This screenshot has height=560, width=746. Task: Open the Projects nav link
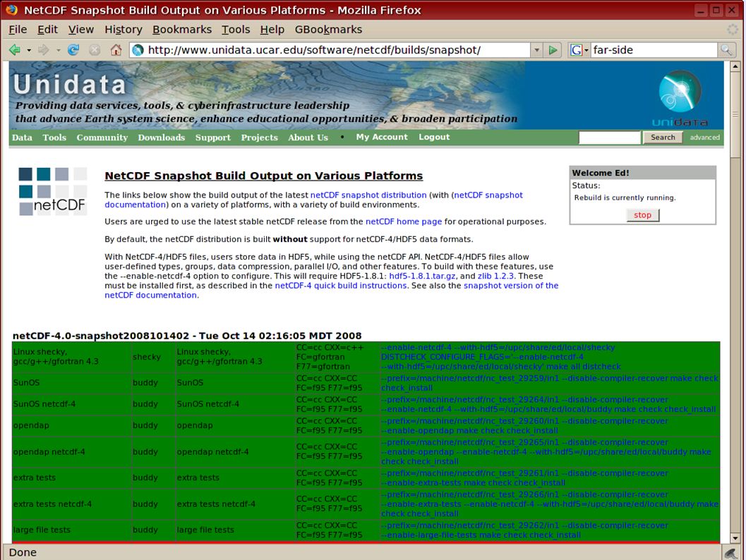[x=259, y=138]
